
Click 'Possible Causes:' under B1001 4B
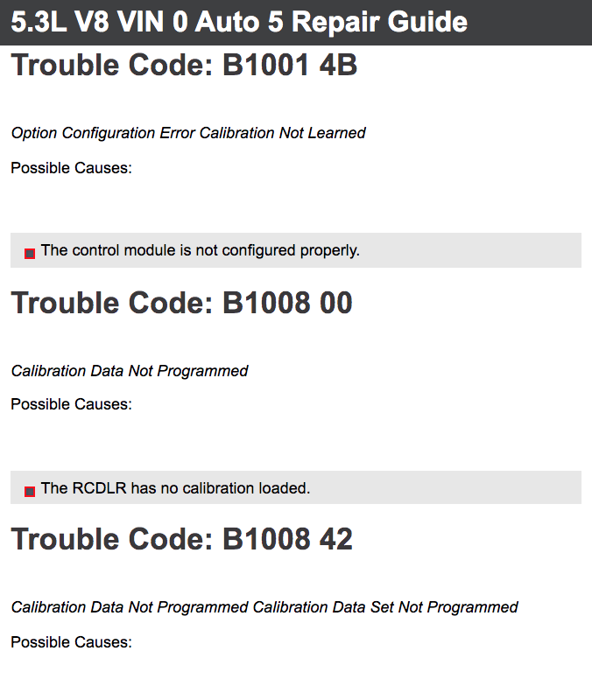[72, 168]
